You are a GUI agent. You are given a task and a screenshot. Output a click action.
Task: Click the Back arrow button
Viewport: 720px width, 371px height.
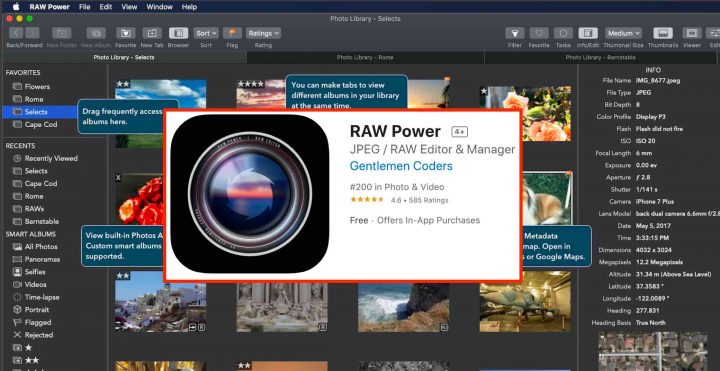17,33
